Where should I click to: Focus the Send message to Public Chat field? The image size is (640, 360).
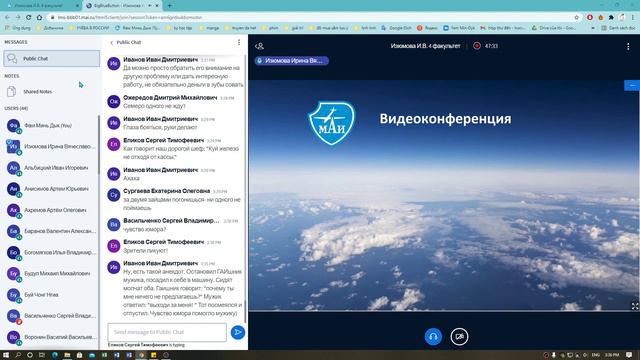[167, 332]
